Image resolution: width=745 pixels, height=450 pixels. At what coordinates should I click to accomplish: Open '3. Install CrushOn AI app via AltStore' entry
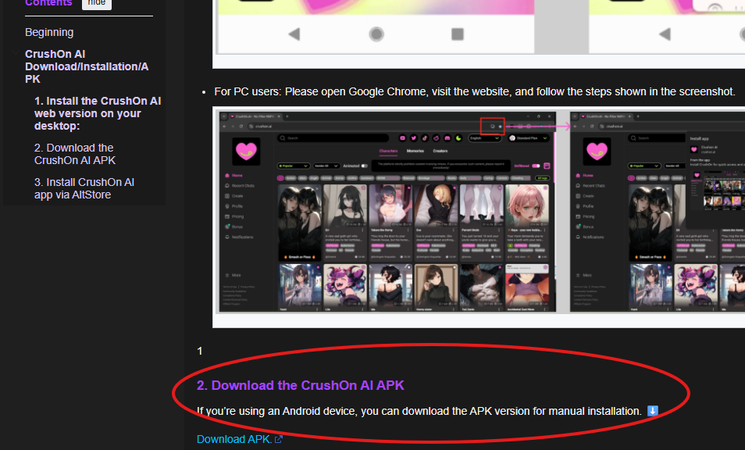(84, 189)
